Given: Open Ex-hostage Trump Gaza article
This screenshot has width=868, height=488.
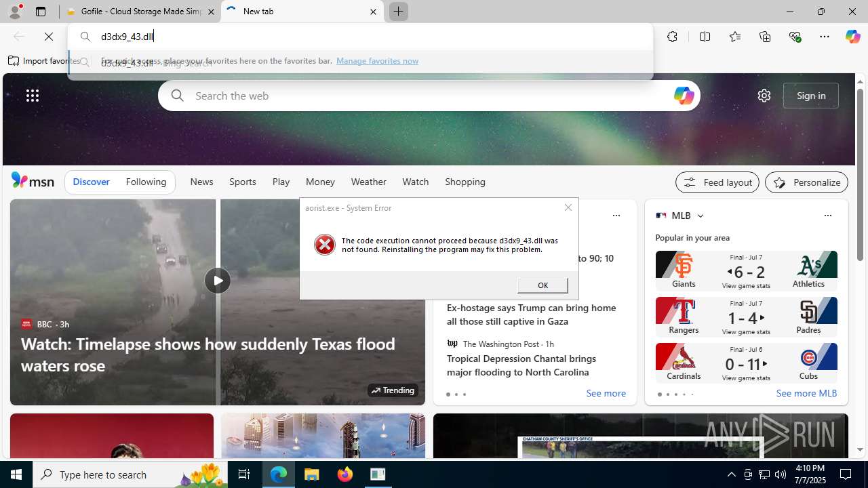Looking at the screenshot, I should [x=532, y=314].
